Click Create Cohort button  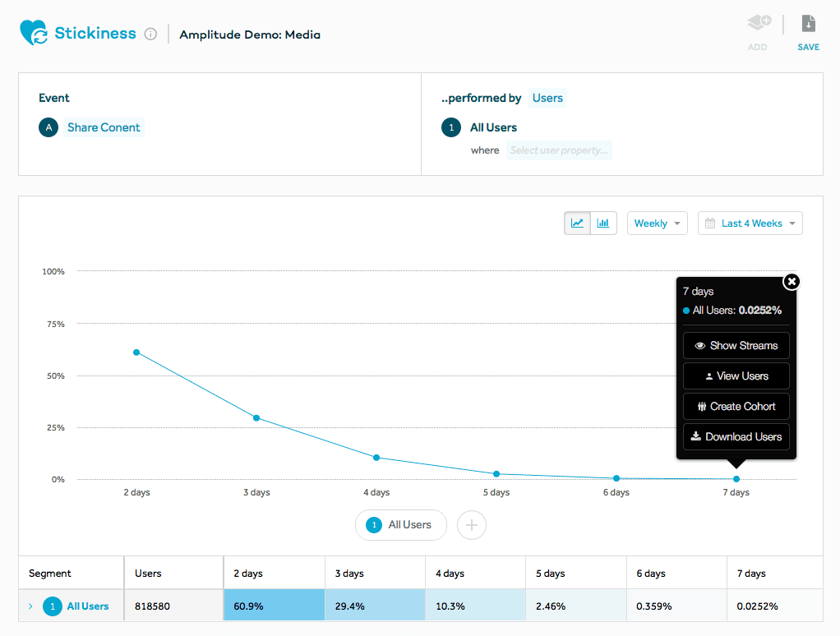pyautogui.click(x=736, y=407)
